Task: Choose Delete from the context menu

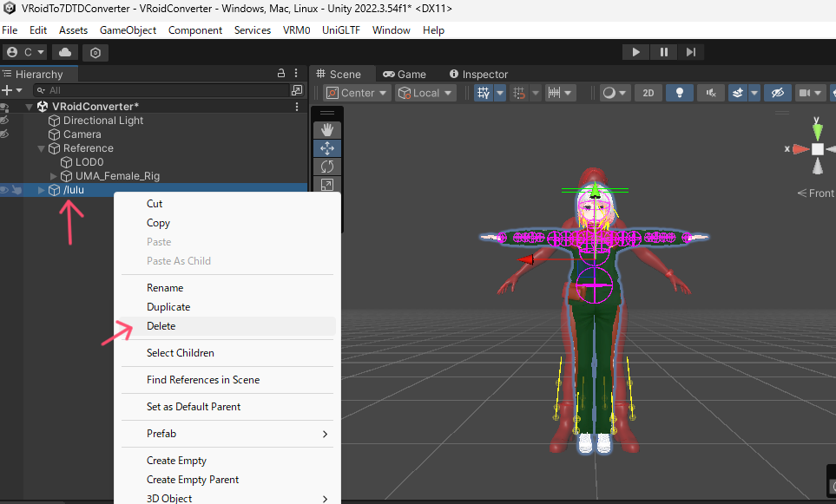Action: point(161,326)
